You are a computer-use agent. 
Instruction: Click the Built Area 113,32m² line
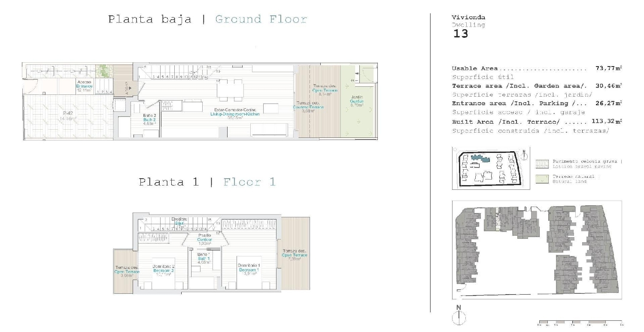[537, 122]
